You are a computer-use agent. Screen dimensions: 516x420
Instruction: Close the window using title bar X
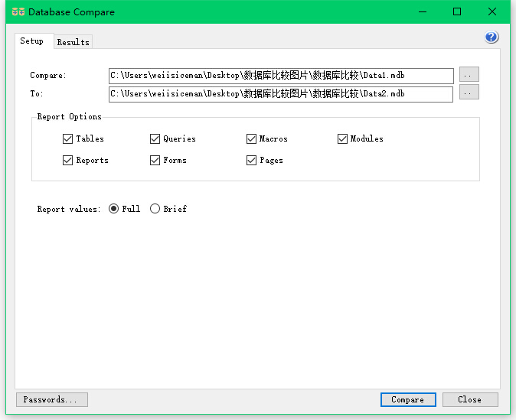[x=492, y=11]
